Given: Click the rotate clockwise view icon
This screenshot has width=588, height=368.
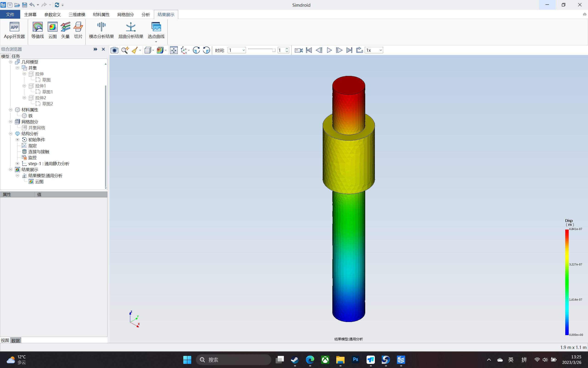Looking at the screenshot, I should (x=196, y=50).
